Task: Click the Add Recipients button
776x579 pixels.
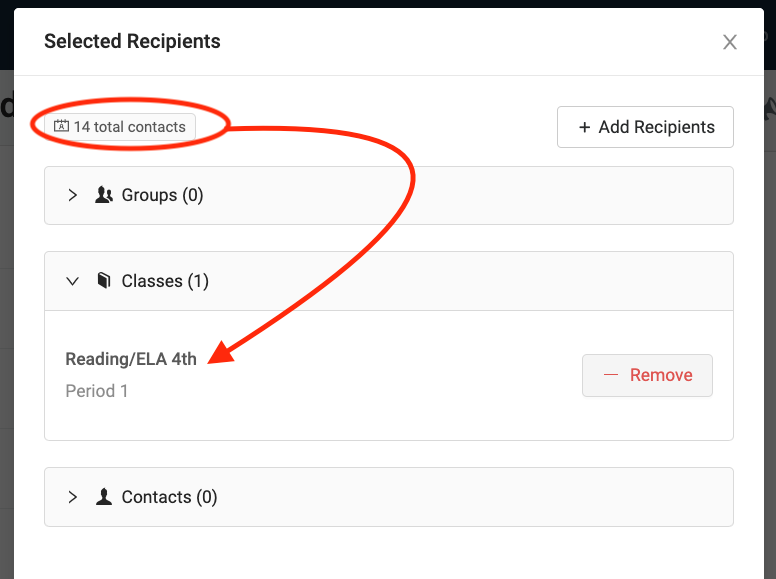Action: [645, 127]
